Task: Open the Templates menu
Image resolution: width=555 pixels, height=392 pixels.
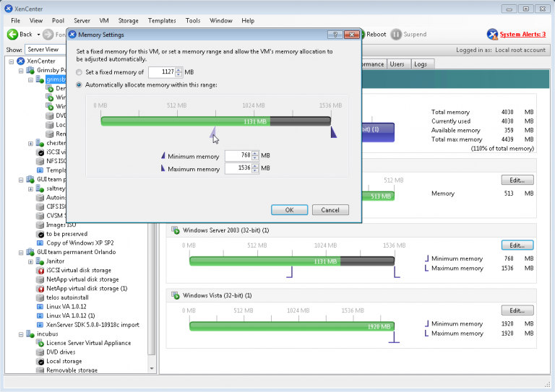Action: point(162,20)
